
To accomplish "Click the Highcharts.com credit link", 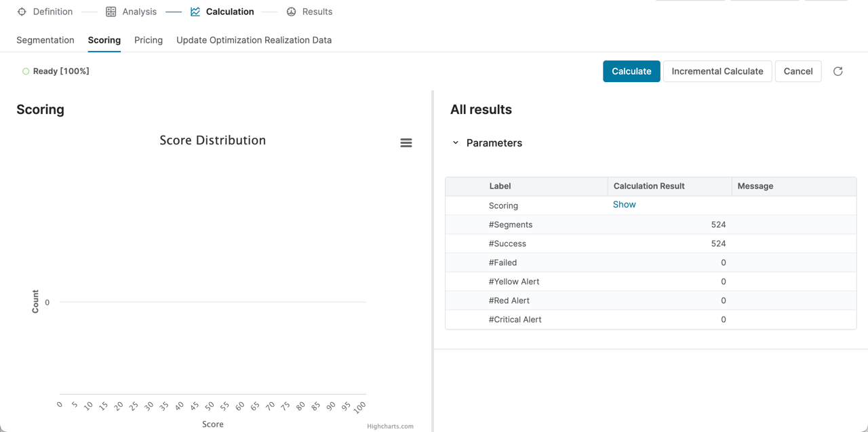I will (390, 427).
